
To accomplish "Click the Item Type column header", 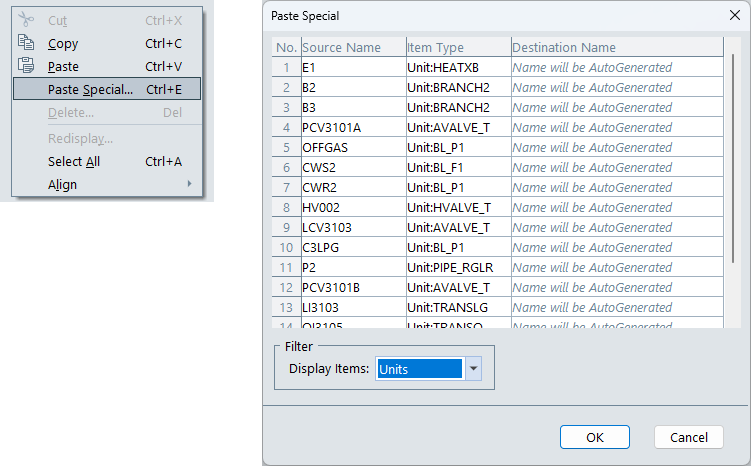I will click(x=457, y=48).
